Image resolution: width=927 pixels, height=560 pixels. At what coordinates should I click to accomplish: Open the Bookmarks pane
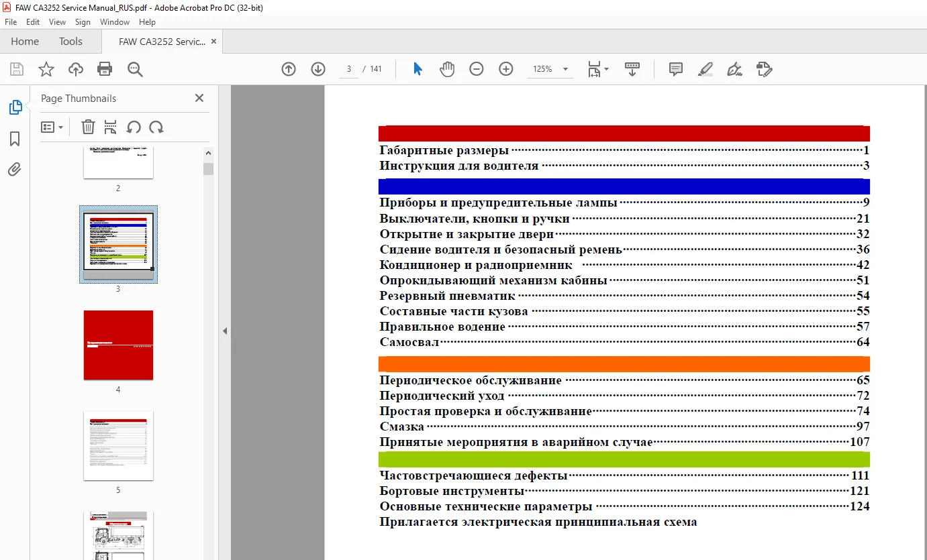click(15, 139)
